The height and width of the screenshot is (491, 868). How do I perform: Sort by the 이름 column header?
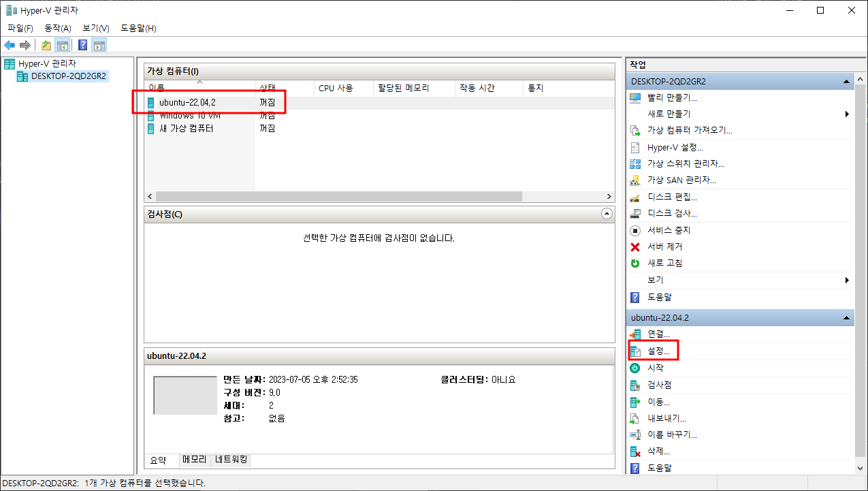pos(199,88)
